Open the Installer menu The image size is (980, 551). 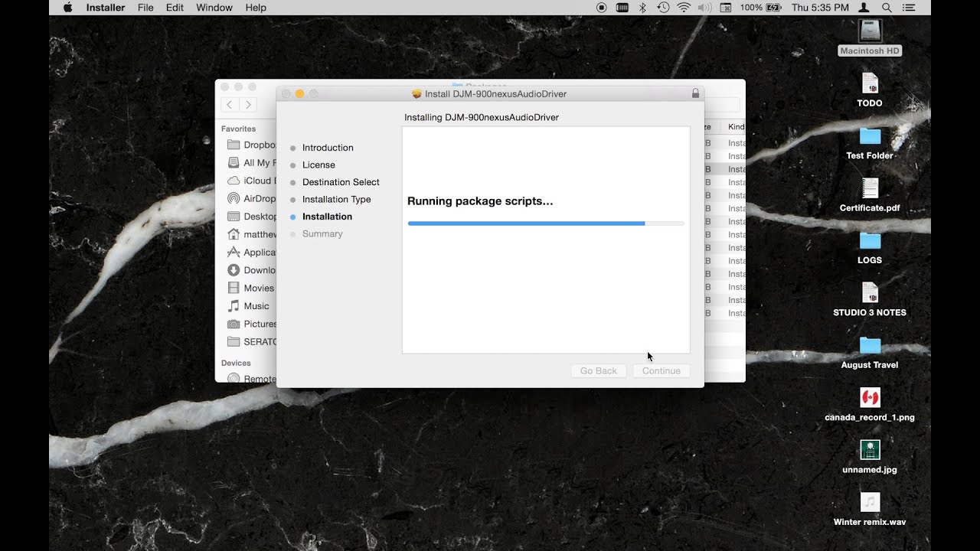tap(106, 8)
